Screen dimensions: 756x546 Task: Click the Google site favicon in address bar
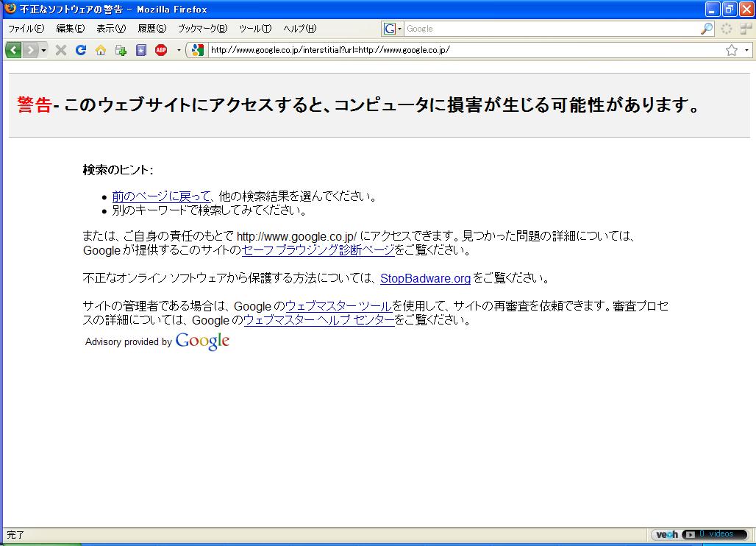click(x=198, y=50)
